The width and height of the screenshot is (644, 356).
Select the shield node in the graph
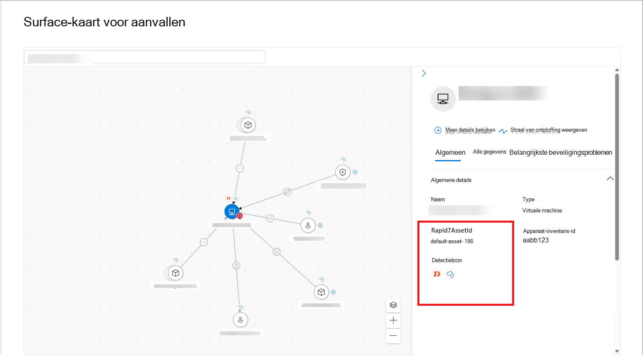click(x=343, y=172)
